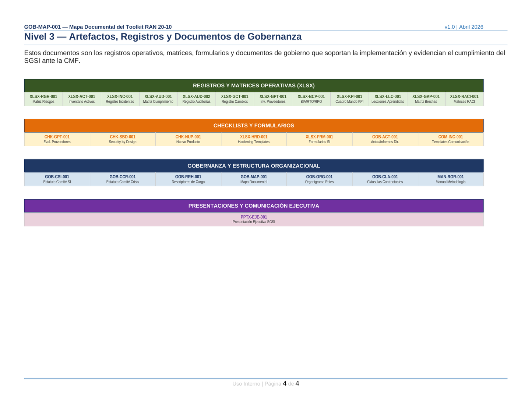Click the v1.0 | Abril 2026 version text
The image size is (532, 411).
pyautogui.click(x=464, y=27)
